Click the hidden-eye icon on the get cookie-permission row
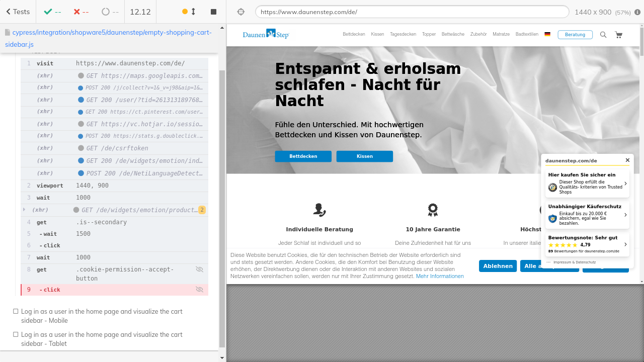Viewport: 644px width, 362px height. point(199,269)
